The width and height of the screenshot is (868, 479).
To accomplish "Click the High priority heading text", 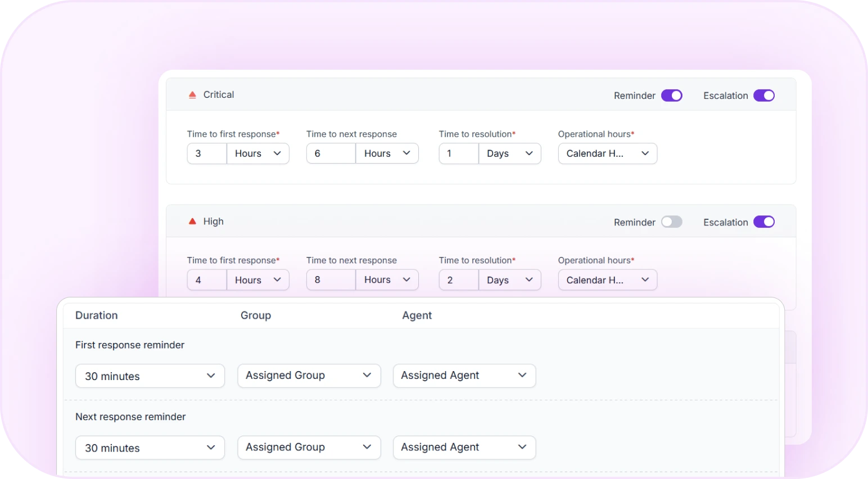I will click(214, 222).
